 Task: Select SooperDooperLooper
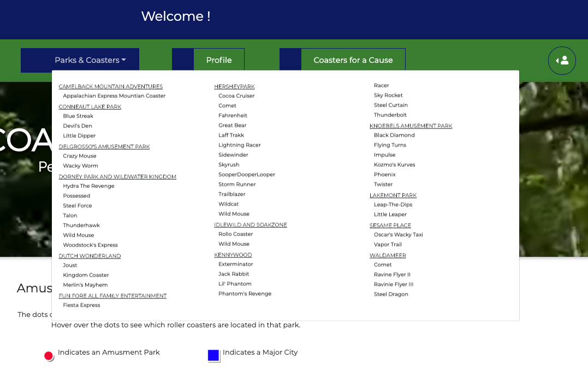[x=247, y=174]
